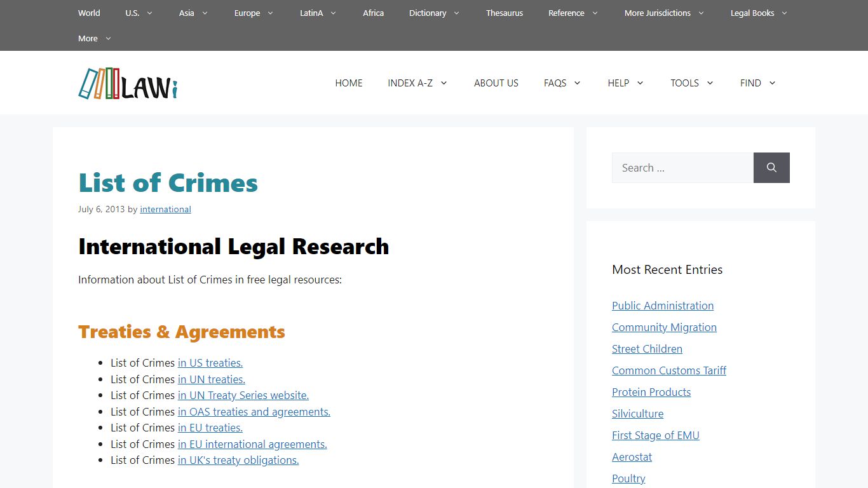Expand the More Jurisdictions chevron
The height and width of the screenshot is (488, 868).
click(x=701, y=13)
